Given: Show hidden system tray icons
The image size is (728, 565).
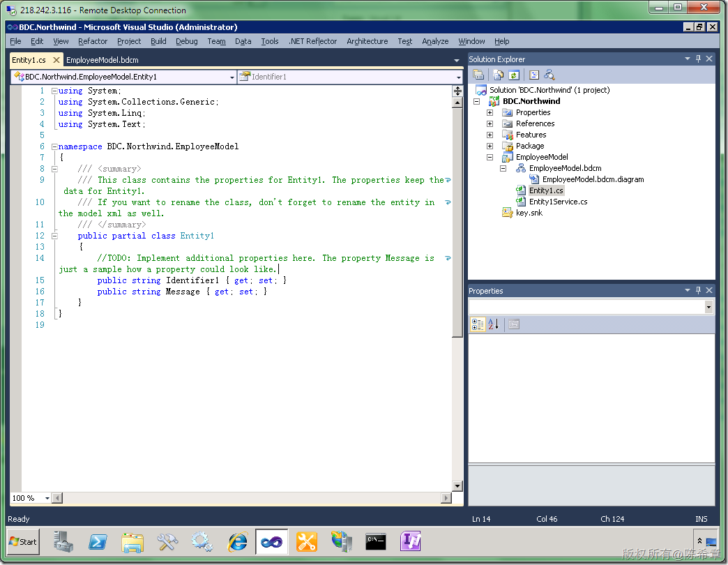Looking at the screenshot, I should [x=699, y=541].
